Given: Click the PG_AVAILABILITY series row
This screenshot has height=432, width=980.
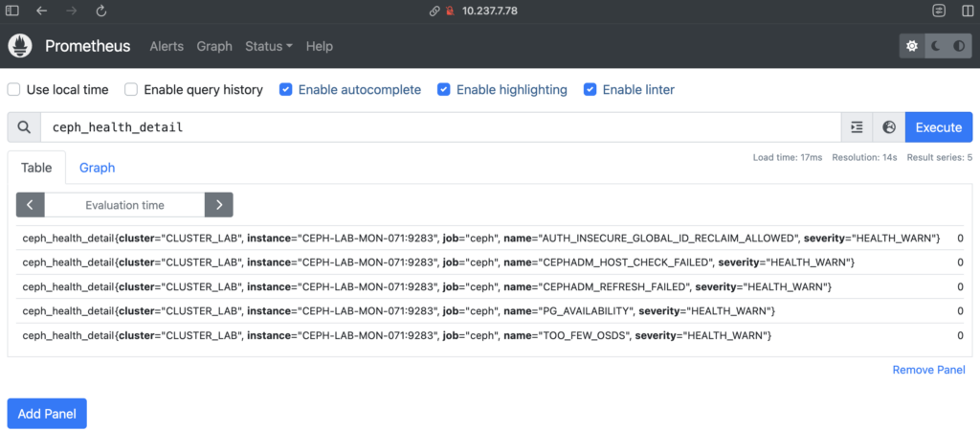Looking at the screenshot, I should (489, 311).
